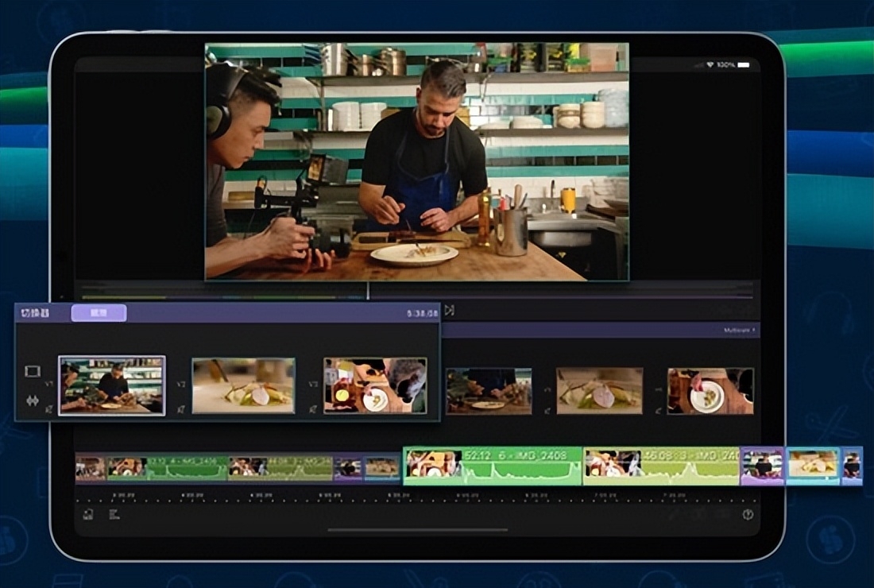Screen dimensions: 874x588
Task: Click the timecode readout in the switcher header
Action: tap(423, 314)
